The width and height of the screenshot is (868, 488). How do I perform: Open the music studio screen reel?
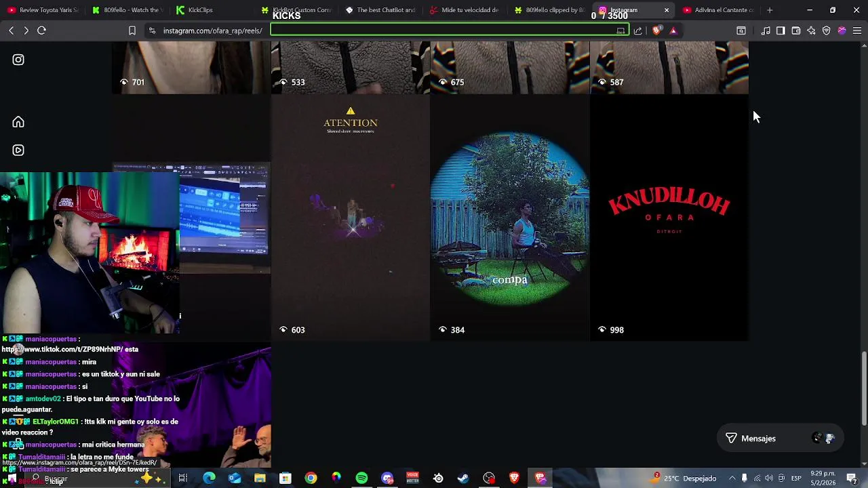225,218
